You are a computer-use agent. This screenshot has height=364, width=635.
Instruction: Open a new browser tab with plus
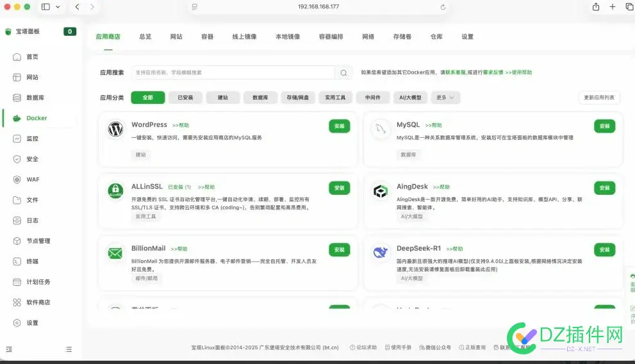tap(613, 7)
